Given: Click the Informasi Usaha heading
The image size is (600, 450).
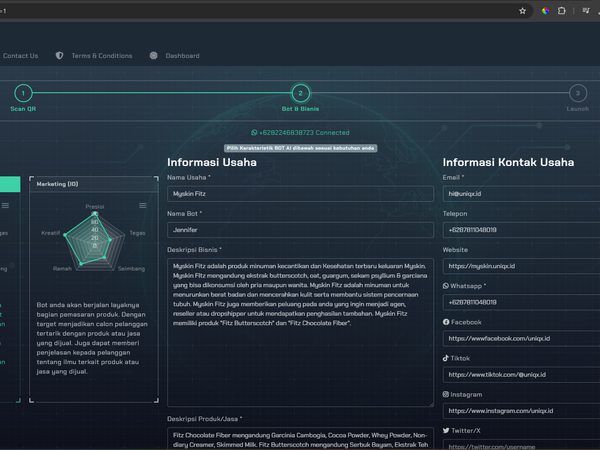Looking at the screenshot, I should point(212,162).
